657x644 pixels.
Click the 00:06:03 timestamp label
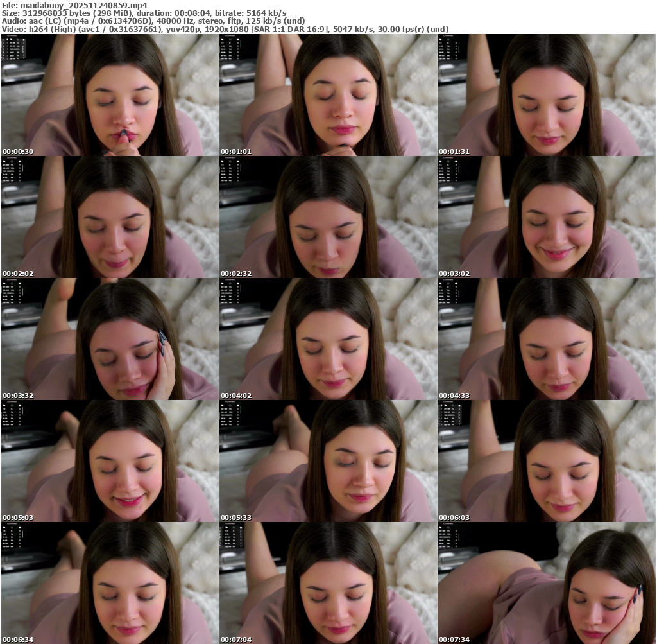454,518
